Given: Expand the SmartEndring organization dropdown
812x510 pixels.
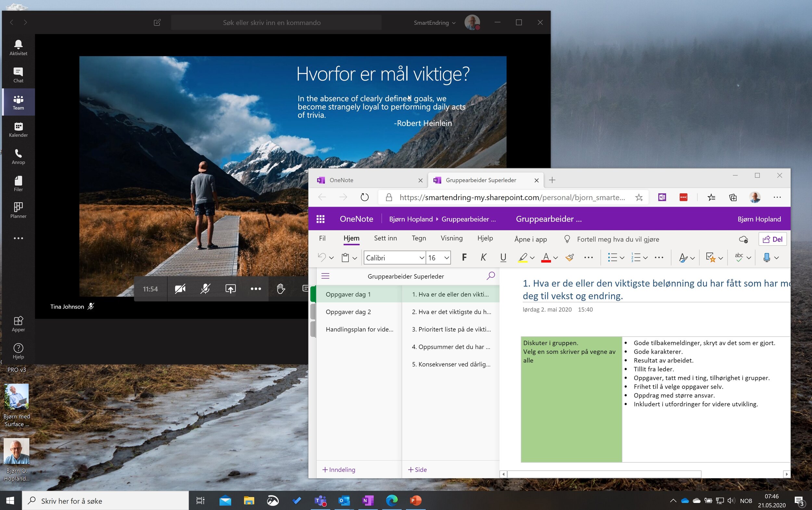Looking at the screenshot, I should [x=435, y=23].
